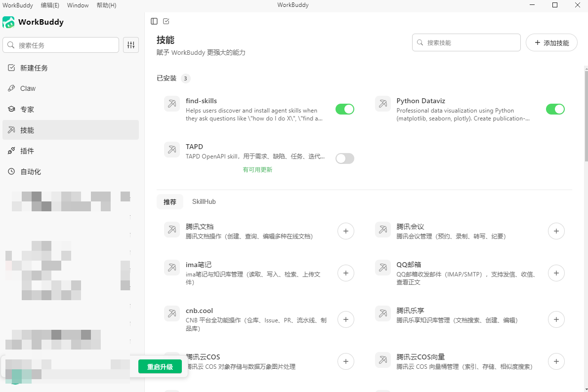Click the find-skills title text
588x392 pixels.
[x=202, y=101]
